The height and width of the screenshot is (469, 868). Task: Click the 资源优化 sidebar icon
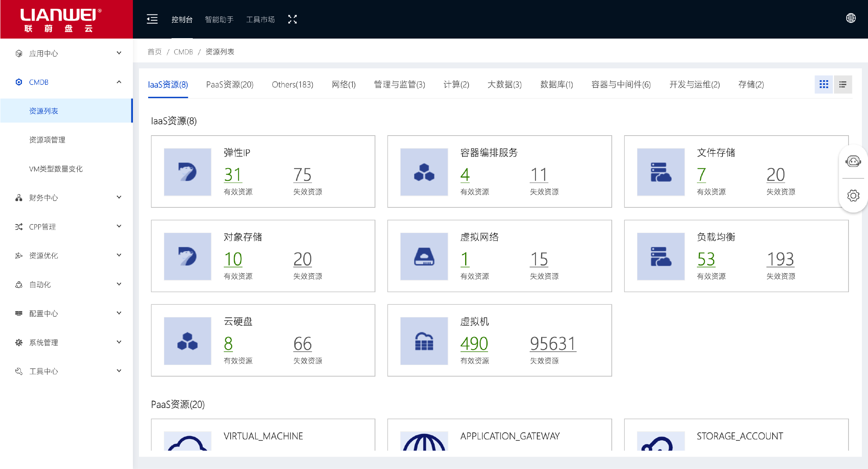(19, 256)
